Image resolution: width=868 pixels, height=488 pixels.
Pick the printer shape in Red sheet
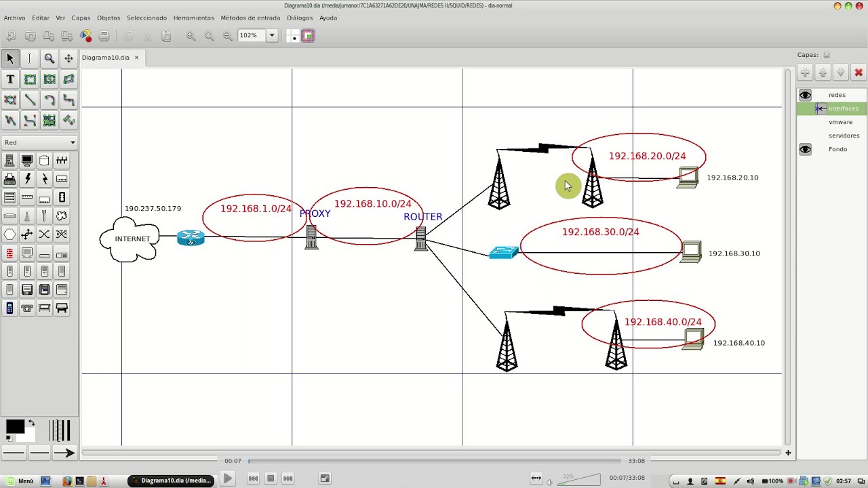[x=9, y=179]
